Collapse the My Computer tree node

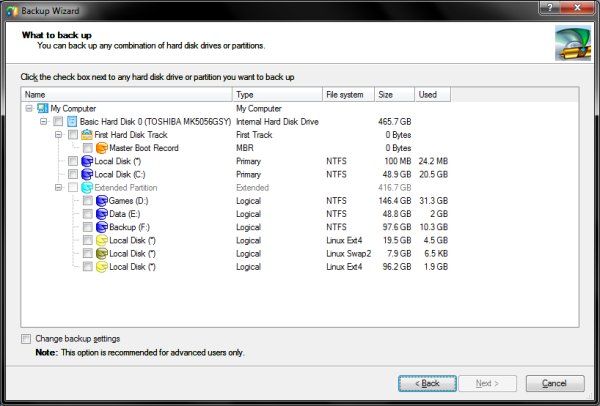pyautogui.click(x=29, y=107)
